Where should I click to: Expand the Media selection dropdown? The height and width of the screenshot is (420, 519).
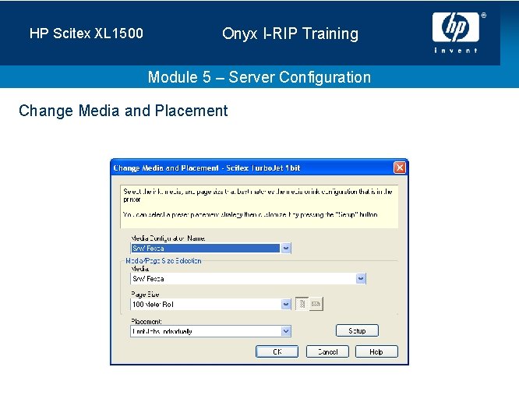(x=361, y=279)
